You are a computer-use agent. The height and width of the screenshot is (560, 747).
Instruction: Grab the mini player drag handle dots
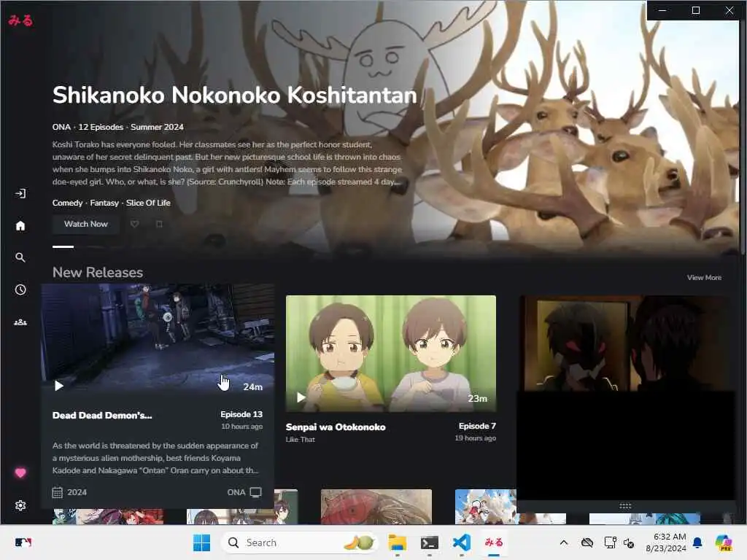[x=625, y=506]
